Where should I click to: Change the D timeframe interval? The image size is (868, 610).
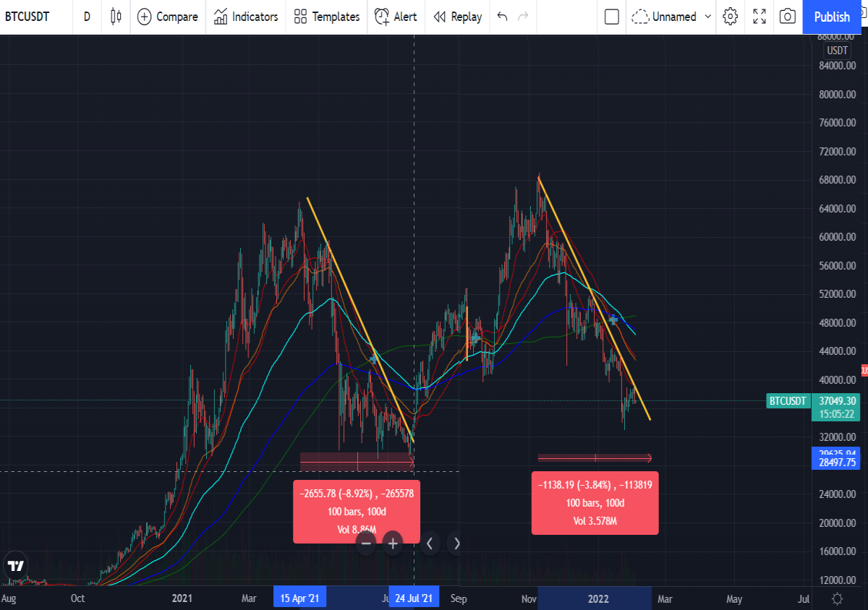point(87,16)
